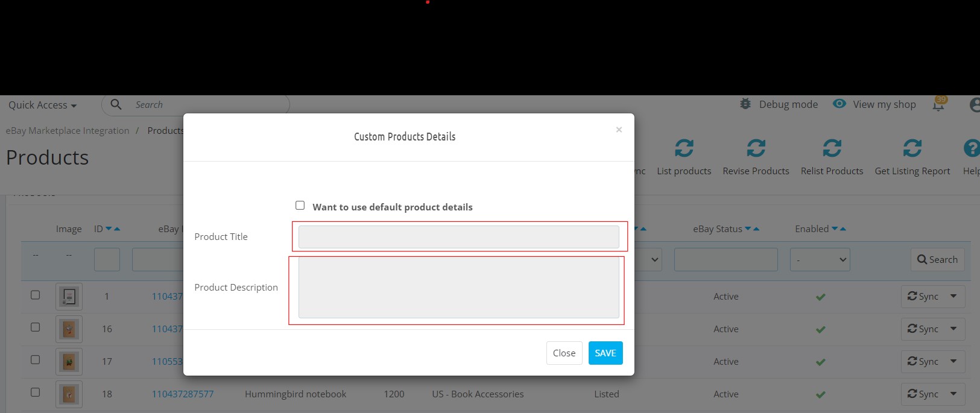Open the Enabled filter dropdown
This screenshot has height=413, width=980.
820,260
